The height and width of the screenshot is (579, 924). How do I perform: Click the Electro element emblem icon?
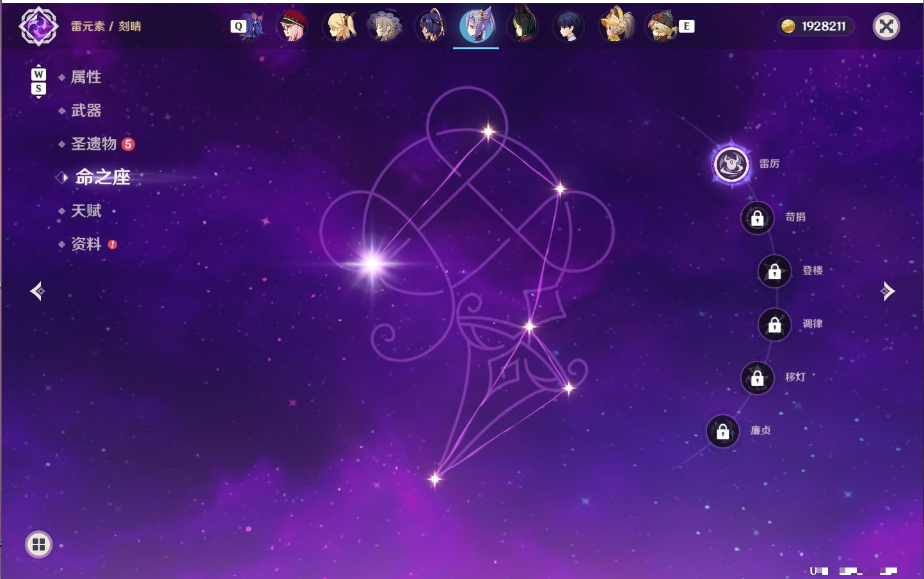click(x=38, y=26)
